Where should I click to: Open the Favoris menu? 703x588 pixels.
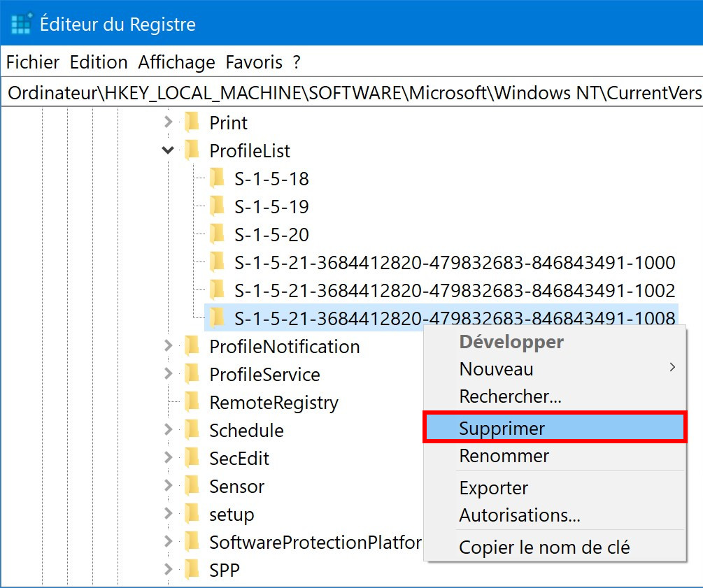pos(254,62)
